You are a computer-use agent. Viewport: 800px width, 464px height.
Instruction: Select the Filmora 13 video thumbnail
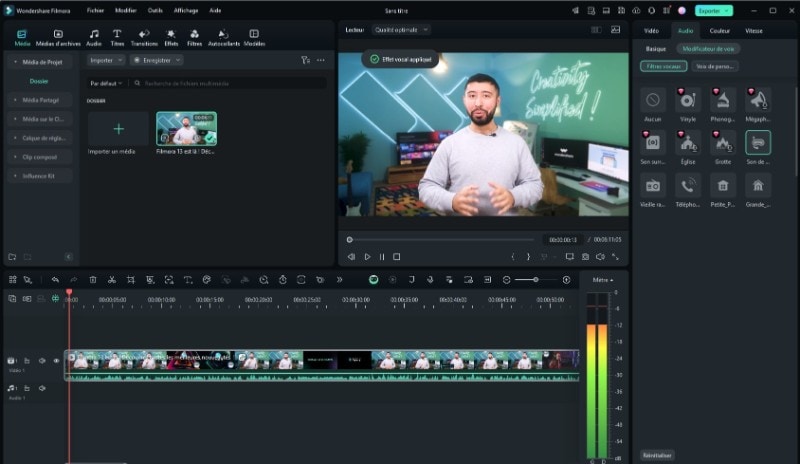coord(186,129)
